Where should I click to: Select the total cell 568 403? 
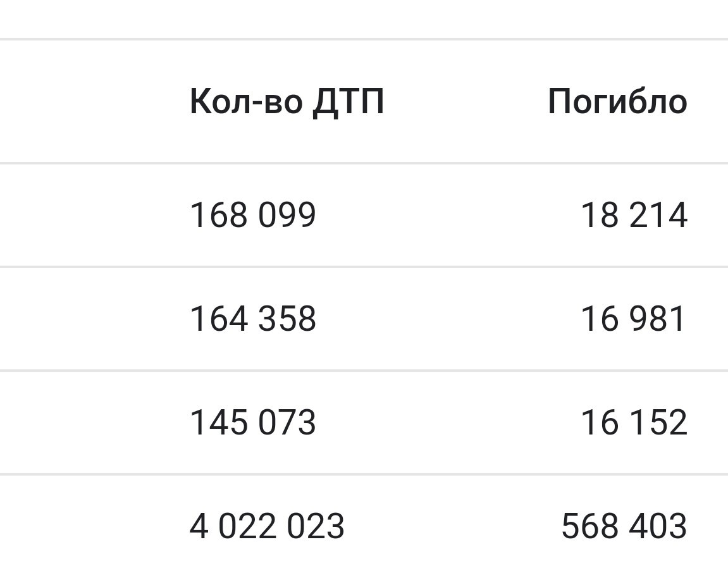point(624,526)
